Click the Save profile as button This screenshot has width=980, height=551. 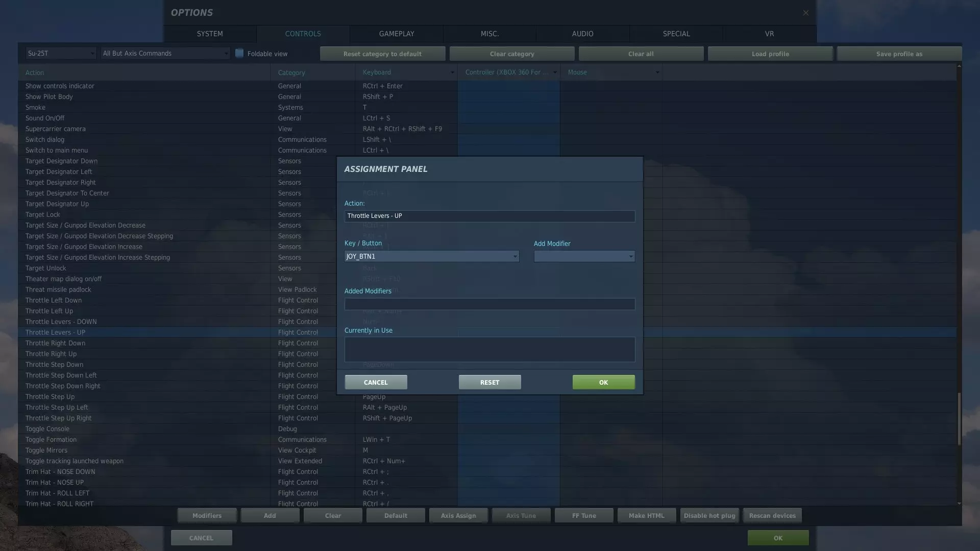[x=899, y=54]
